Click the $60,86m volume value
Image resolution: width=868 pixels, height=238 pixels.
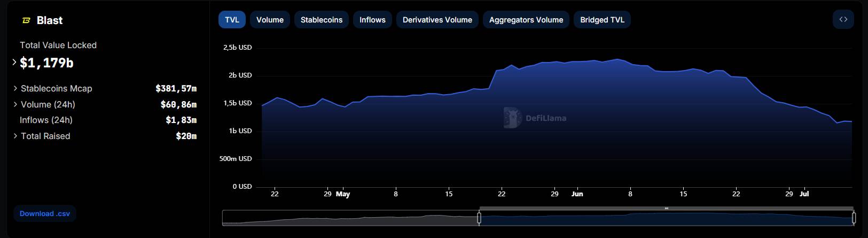click(178, 104)
